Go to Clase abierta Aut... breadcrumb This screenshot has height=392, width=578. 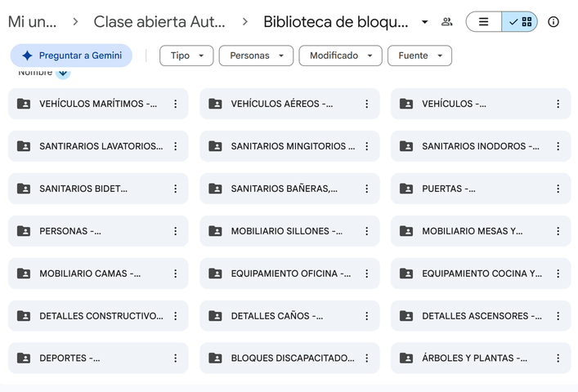click(159, 22)
